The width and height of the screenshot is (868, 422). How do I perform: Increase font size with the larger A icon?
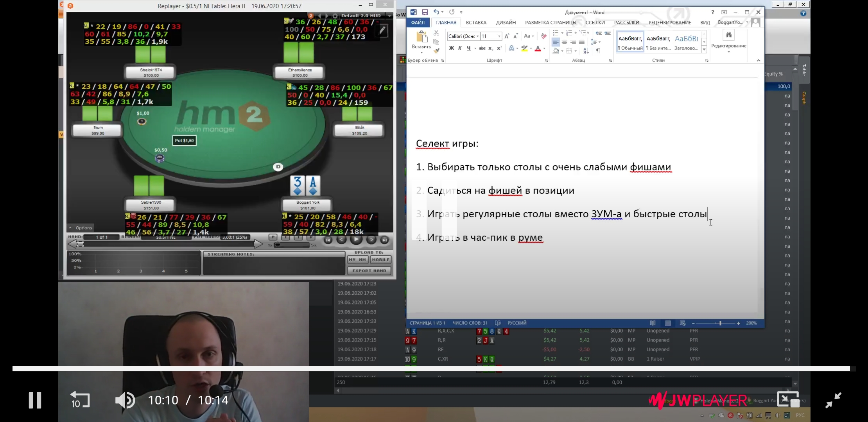coord(507,36)
